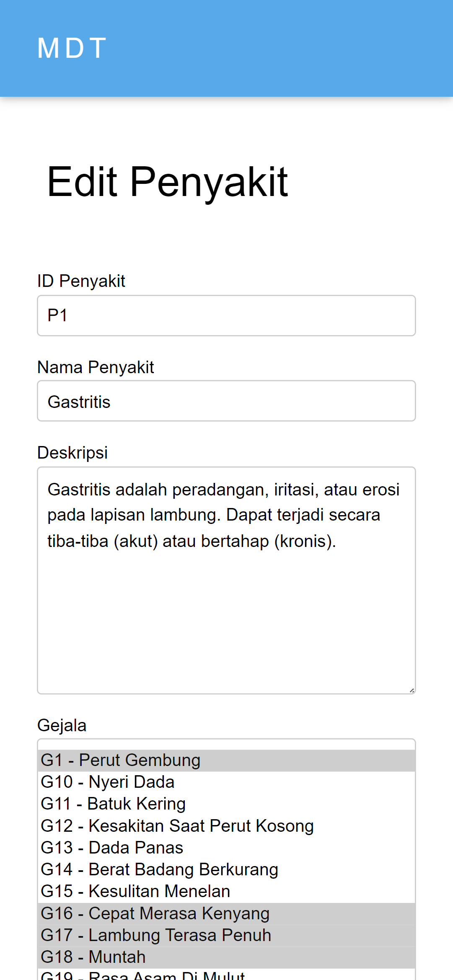The height and width of the screenshot is (980, 453).
Task: Click the Nama Penyakit text field
Action: [x=226, y=401]
